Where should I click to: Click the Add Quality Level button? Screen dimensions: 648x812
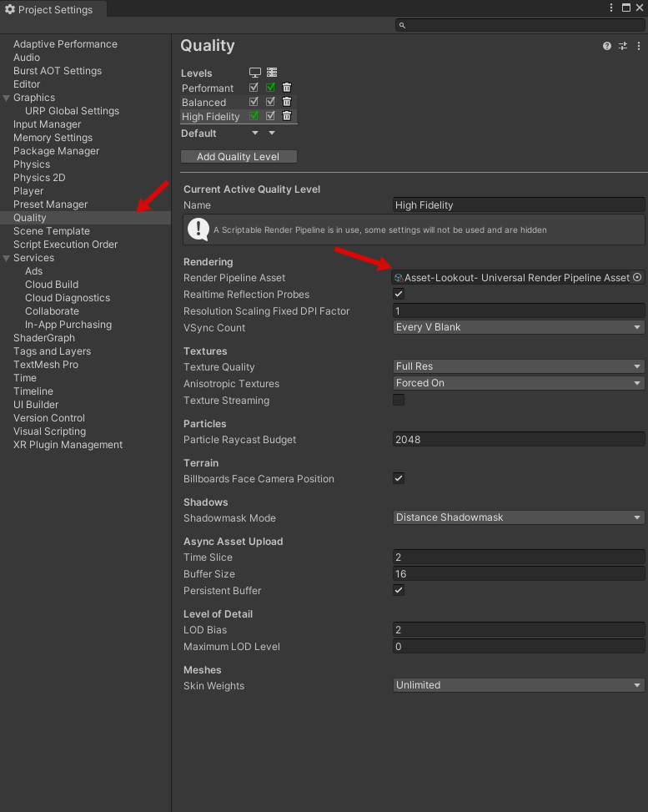[x=239, y=157]
